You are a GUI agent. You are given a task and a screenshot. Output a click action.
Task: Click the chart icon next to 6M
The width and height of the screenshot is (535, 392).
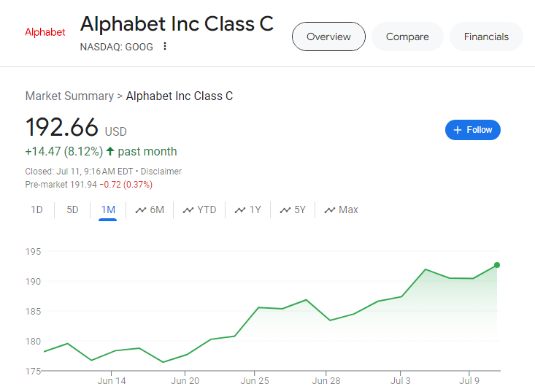pyautogui.click(x=141, y=210)
